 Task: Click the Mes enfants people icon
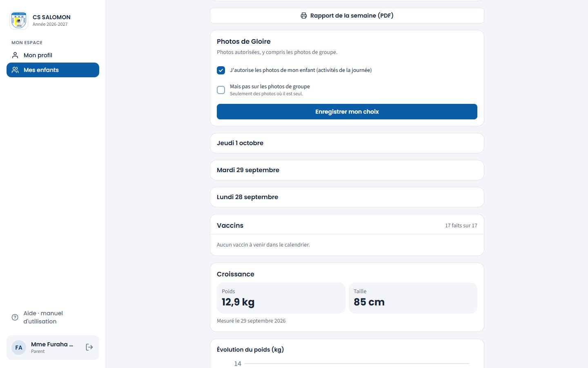pyautogui.click(x=15, y=70)
